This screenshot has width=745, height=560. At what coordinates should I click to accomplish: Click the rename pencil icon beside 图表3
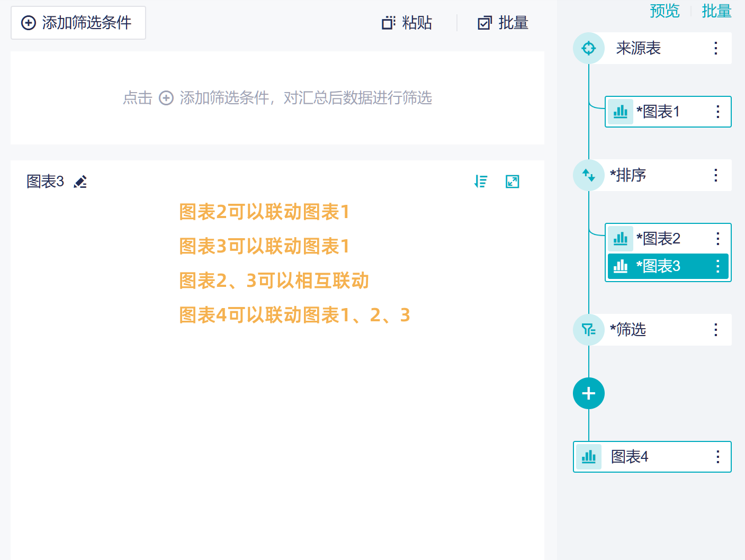click(80, 182)
